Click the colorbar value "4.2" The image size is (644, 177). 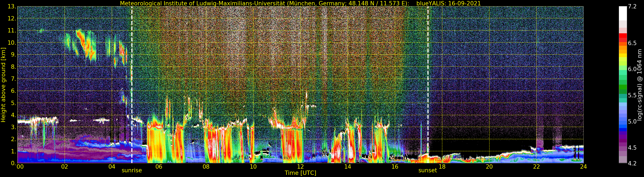(632, 163)
